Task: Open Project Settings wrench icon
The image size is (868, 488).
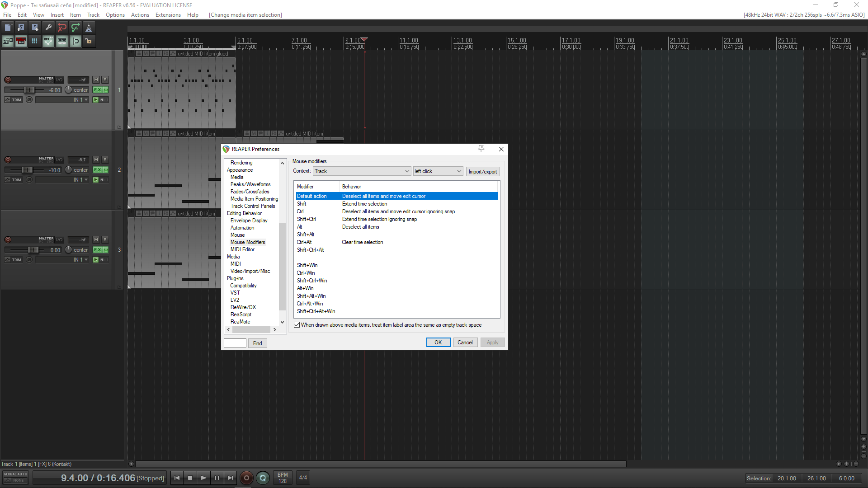Action: click(x=48, y=28)
